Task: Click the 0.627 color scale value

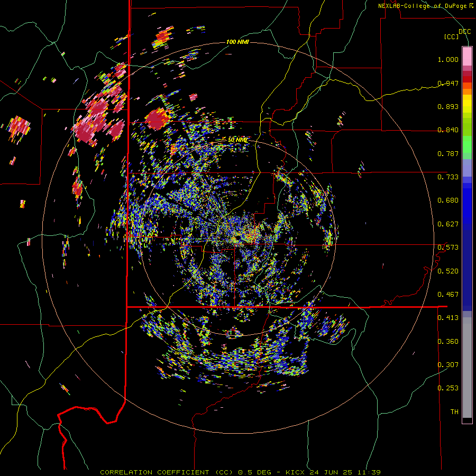Action: pyautogui.click(x=448, y=224)
